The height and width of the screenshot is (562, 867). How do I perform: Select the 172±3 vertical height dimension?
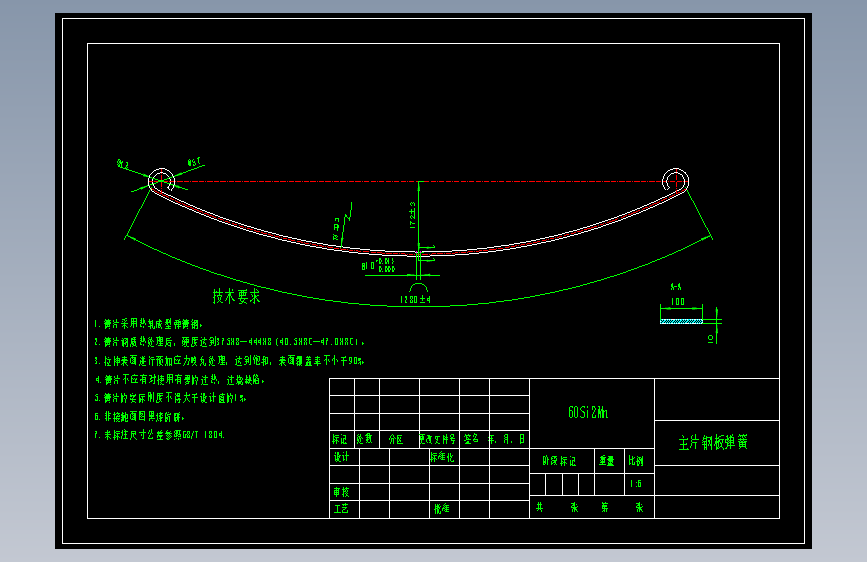coord(412,215)
